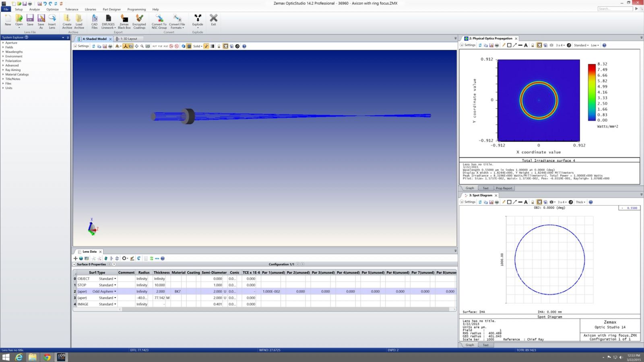Click add-surface plus icon in Lens Data

coord(75,258)
